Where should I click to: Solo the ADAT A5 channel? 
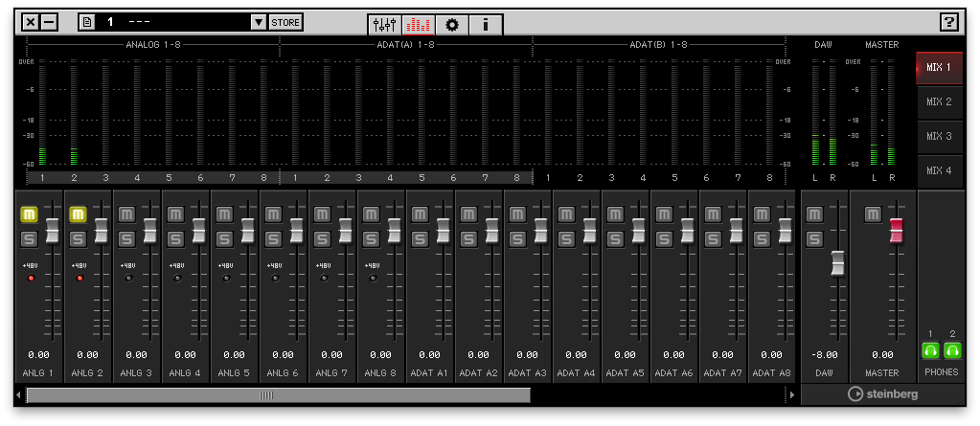coord(615,238)
